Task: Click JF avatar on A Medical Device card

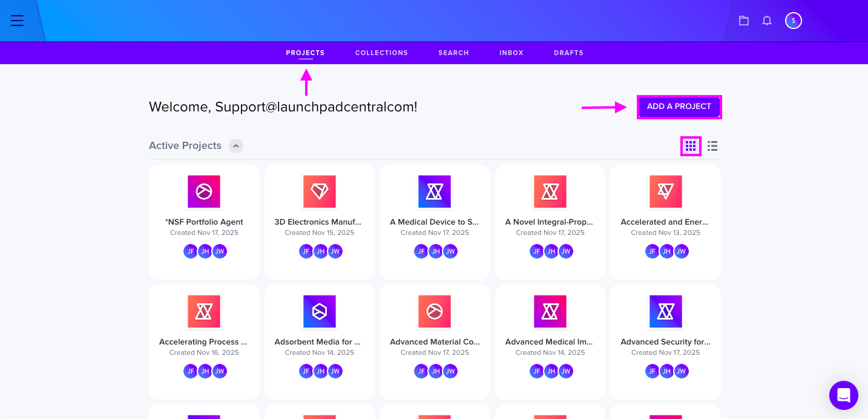Action: [x=421, y=251]
